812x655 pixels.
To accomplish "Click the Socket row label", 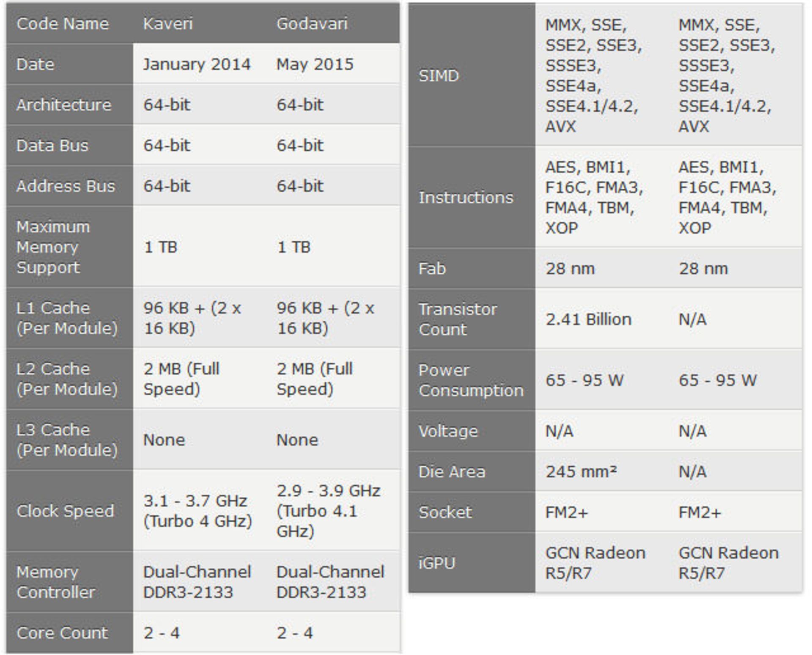I will (x=472, y=512).
